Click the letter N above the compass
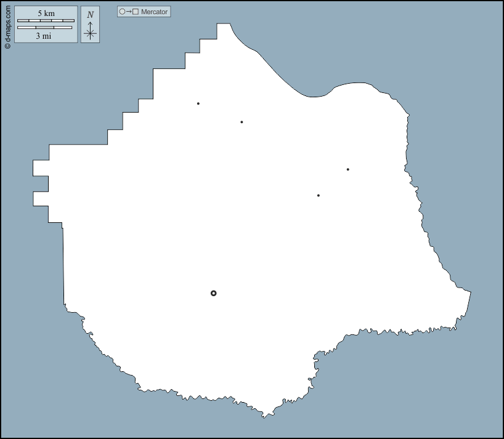504x439 pixels. (x=90, y=15)
